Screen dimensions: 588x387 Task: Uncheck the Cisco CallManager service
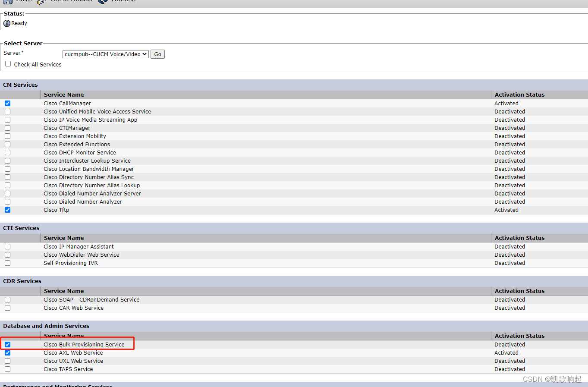point(7,103)
